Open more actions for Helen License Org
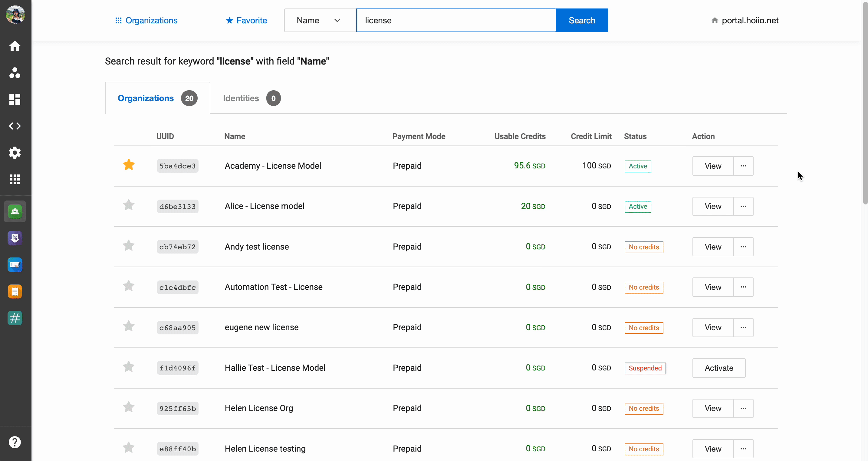This screenshot has height=461, width=868. coord(743,408)
